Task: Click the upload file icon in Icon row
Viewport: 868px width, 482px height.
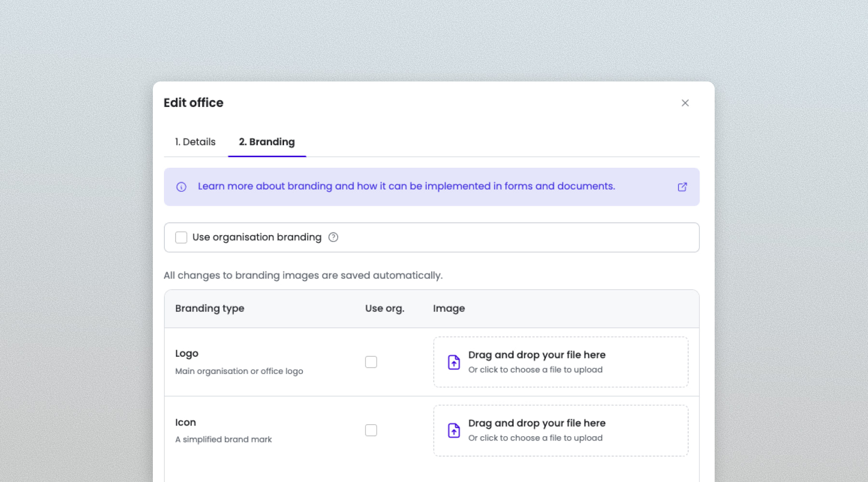Action: [x=454, y=430]
